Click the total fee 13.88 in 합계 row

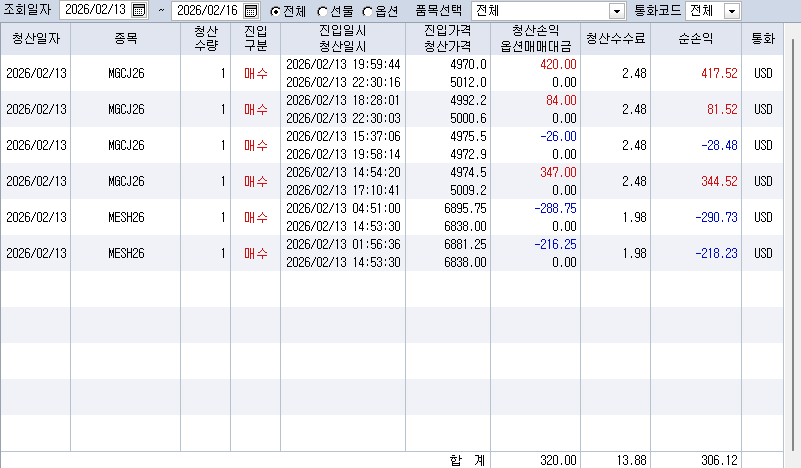coord(632,460)
